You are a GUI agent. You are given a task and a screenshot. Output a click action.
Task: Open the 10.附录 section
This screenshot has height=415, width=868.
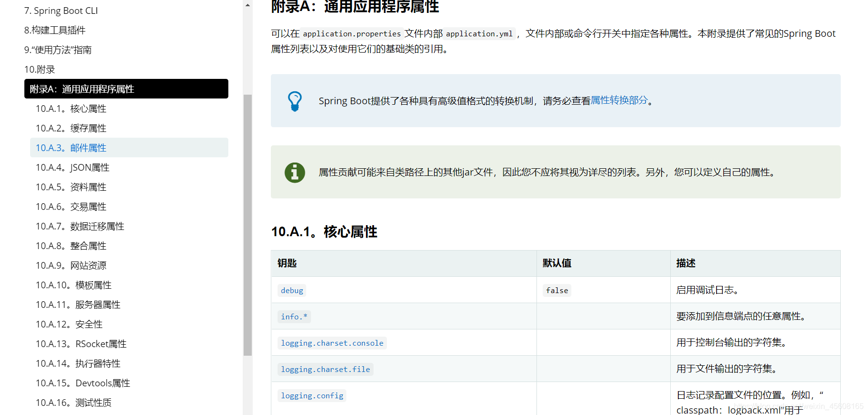(40, 69)
